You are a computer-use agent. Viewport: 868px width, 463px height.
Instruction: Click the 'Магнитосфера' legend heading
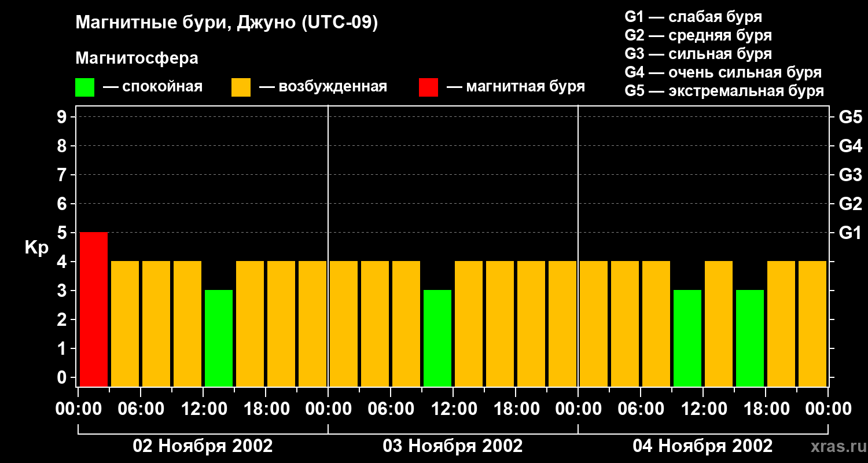point(137,58)
